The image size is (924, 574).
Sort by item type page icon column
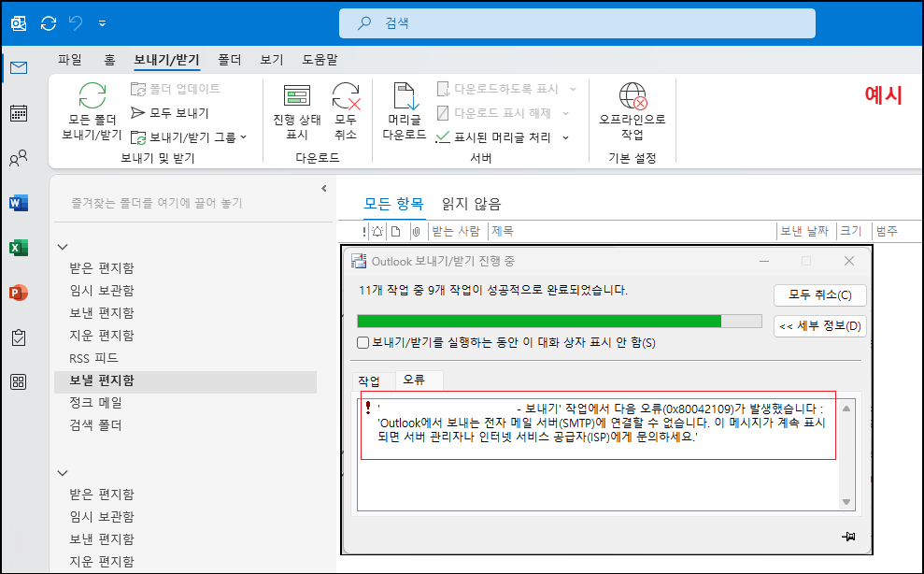(x=396, y=231)
